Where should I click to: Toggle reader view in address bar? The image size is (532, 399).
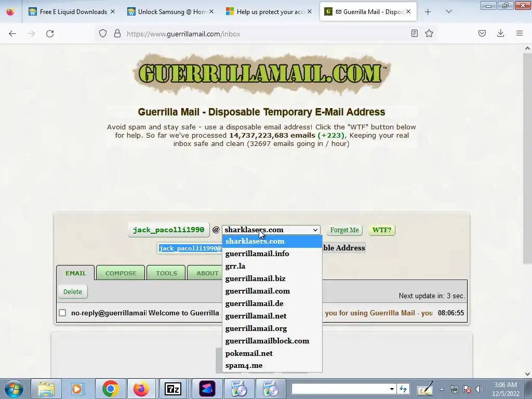click(x=414, y=34)
